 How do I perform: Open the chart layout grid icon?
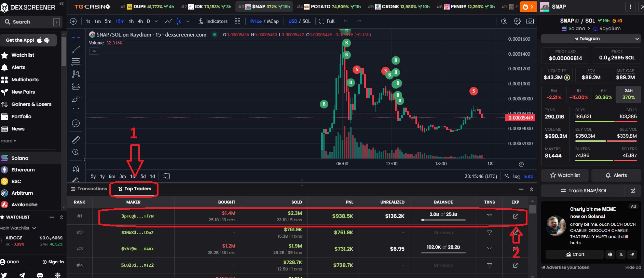pos(237,21)
